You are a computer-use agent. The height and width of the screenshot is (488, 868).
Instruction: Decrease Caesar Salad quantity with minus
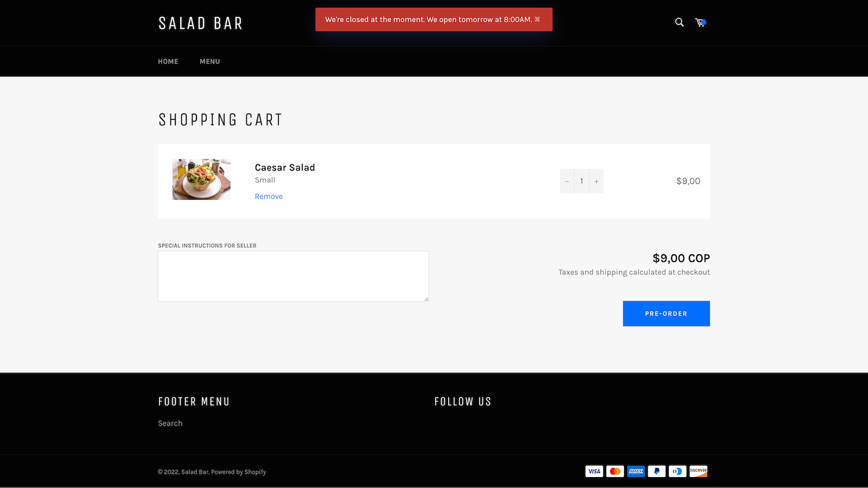(567, 181)
